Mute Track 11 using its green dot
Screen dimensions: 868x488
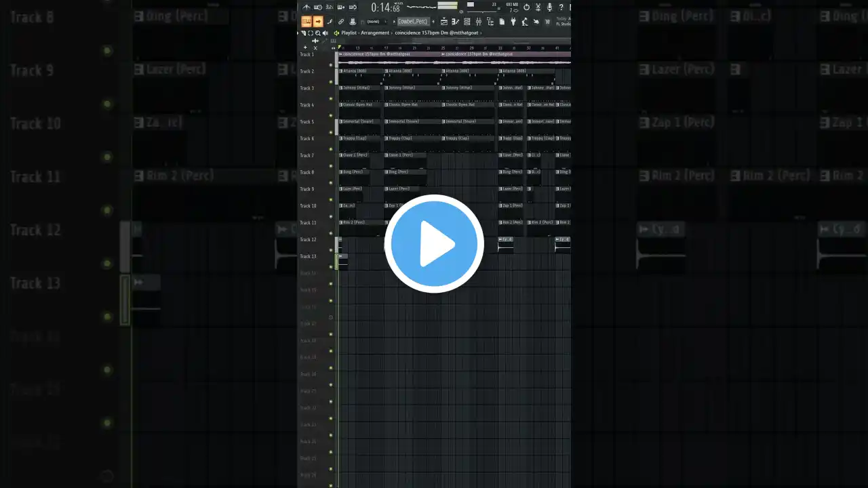coord(331,233)
